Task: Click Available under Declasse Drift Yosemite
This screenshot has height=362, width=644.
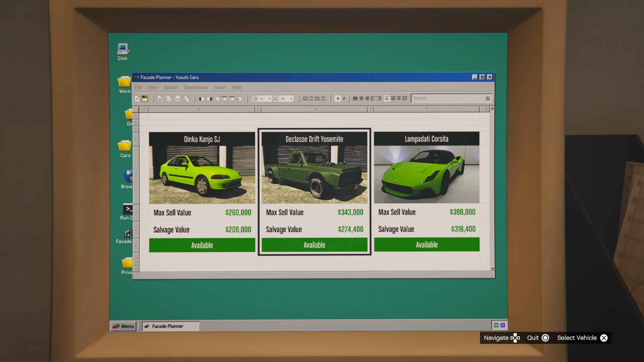Action: click(314, 245)
